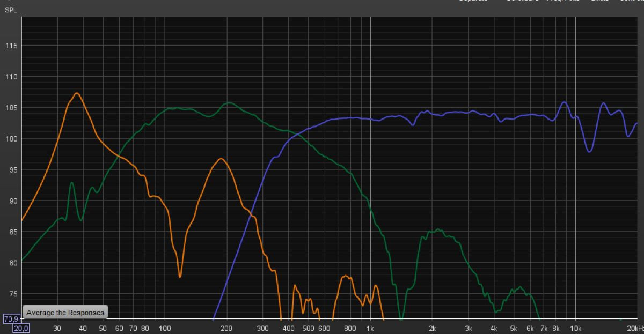Click the green trace's hump near 2k

click(438, 230)
